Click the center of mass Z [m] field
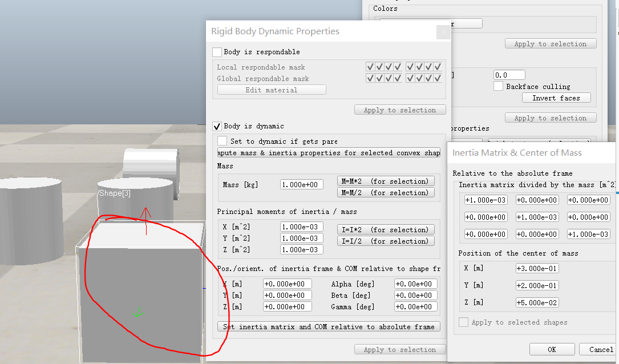The image size is (619, 364). (x=537, y=302)
